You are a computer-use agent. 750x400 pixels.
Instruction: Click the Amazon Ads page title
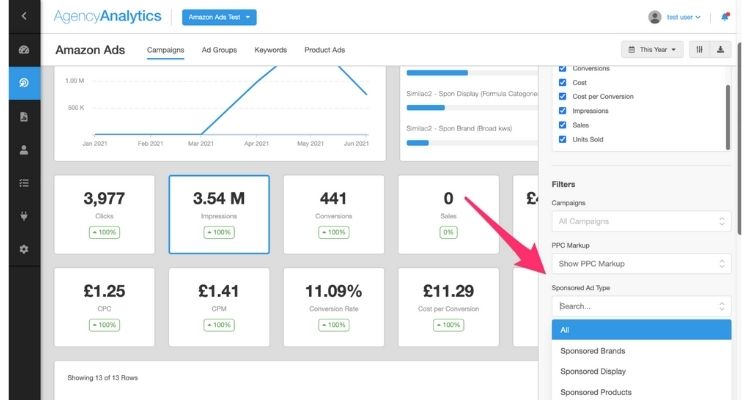90,50
